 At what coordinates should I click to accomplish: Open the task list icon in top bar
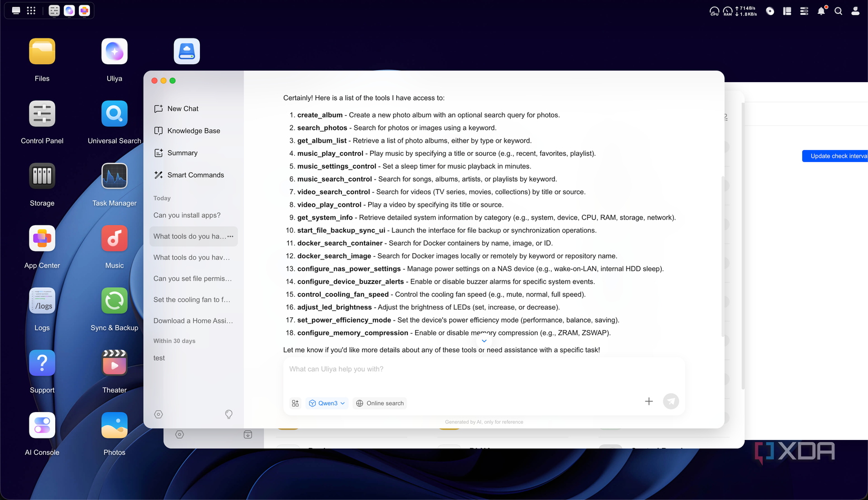804,11
